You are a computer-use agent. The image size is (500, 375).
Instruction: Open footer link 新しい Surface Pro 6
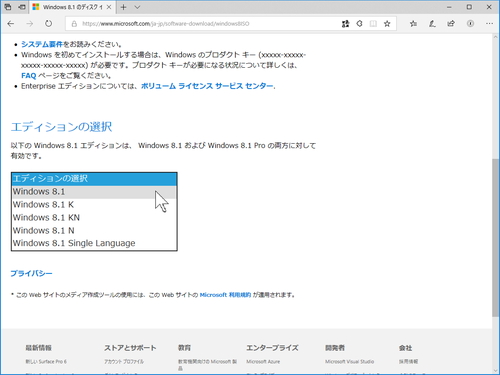coord(46,362)
